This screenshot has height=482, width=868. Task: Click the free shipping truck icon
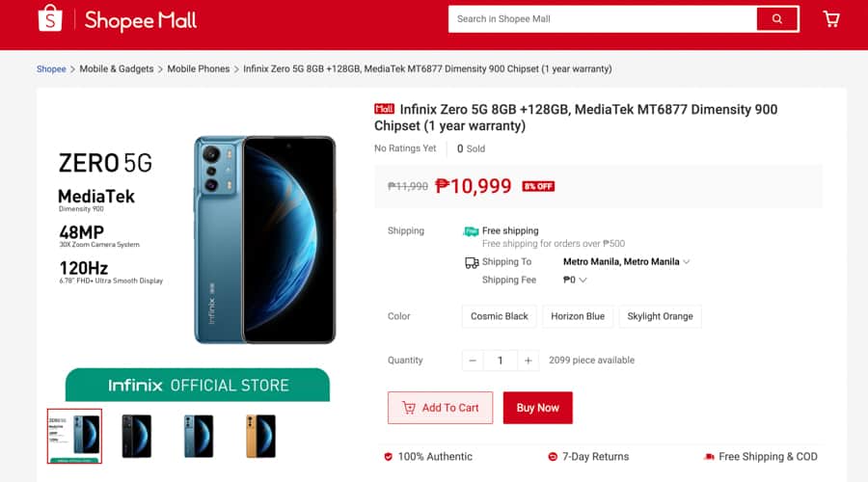click(471, 231)
